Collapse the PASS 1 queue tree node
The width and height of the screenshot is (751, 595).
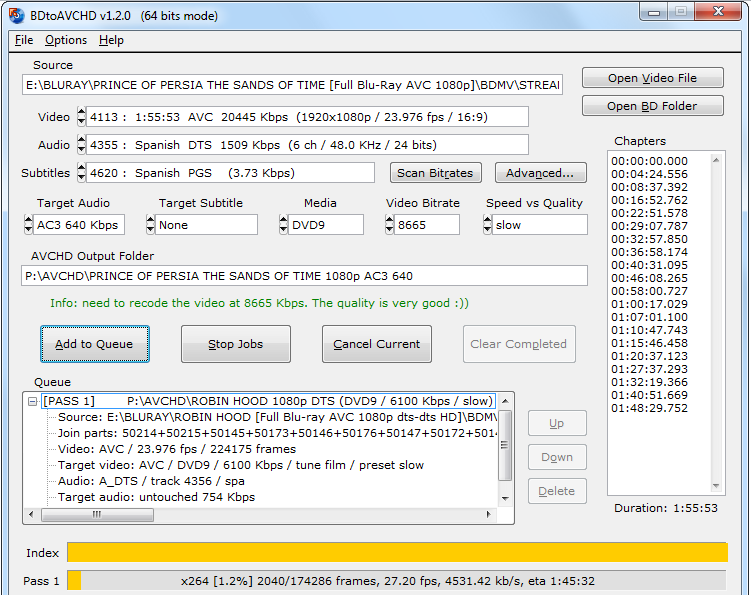pyautogui.click(x=33, y=401)
